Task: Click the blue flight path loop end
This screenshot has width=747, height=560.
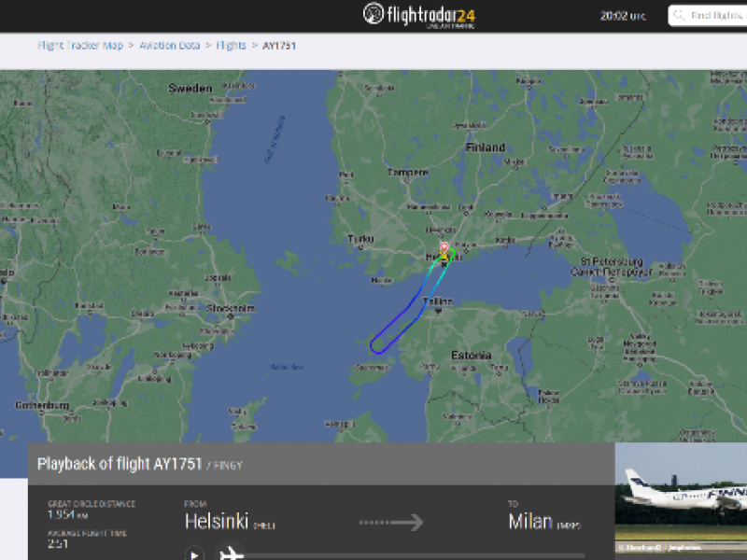Action: pyautogui.click(x=377, y=347)
